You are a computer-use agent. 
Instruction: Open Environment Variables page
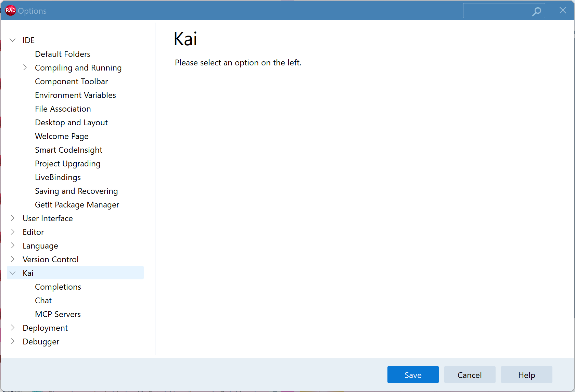pos(76,95)
